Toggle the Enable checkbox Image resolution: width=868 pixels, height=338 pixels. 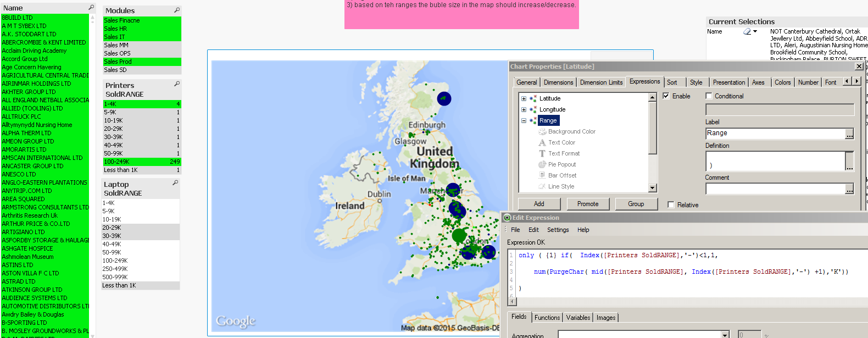(666, 96)
